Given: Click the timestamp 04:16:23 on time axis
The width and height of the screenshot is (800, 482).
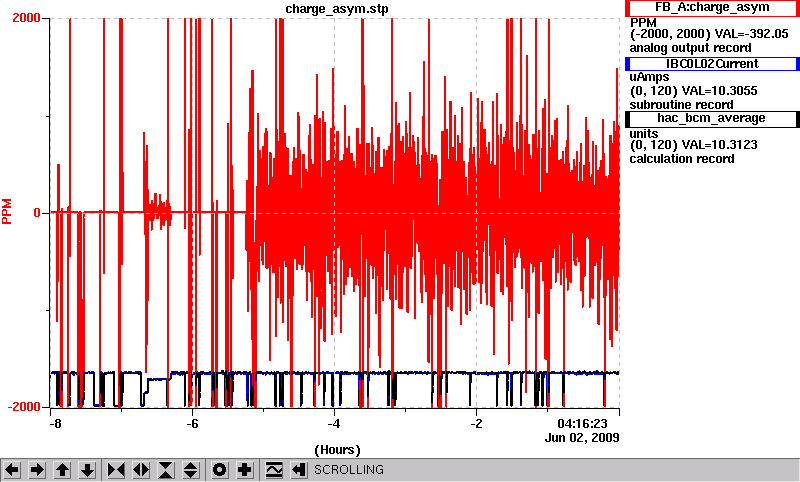Looking at the screenshot, I should 582,424.
